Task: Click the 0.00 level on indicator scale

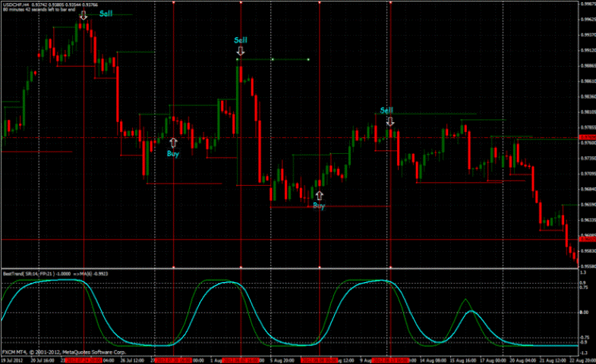Action: (x=584, y=312)
